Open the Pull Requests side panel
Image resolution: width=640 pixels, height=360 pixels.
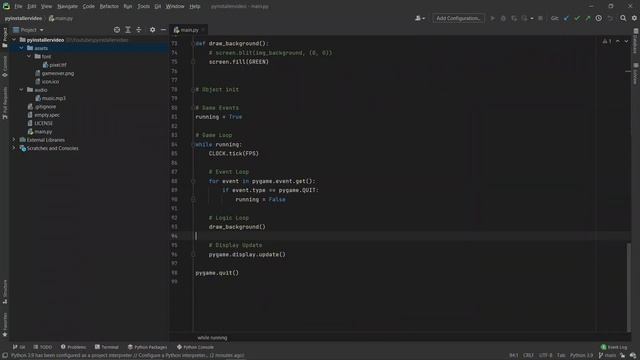[x=5, y=103]
